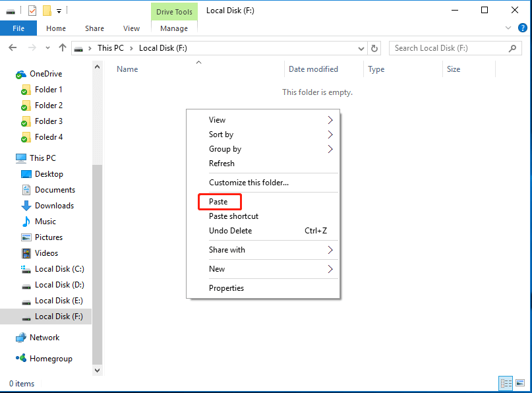Screen dimensions: 532x393
Task: Click the Back navigation arrow
Action: tap(13, 48)
